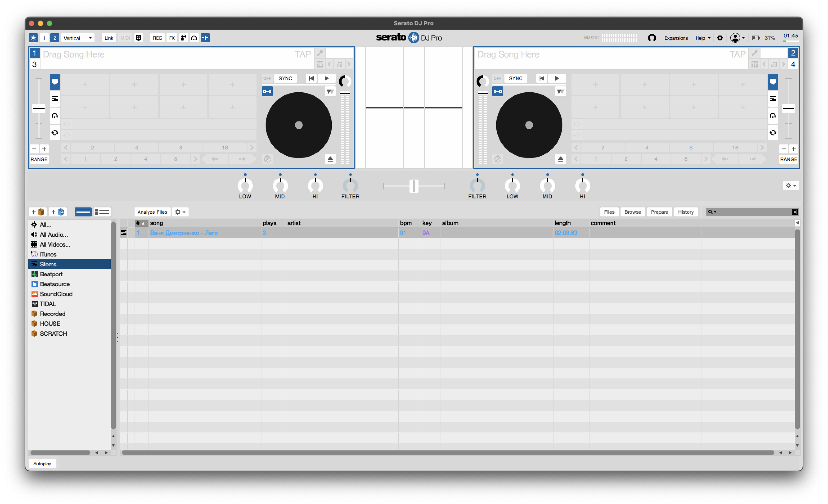Open the analysis settings gear dropdown
This screenshot has height=504, width=828.
click(180, 212)
